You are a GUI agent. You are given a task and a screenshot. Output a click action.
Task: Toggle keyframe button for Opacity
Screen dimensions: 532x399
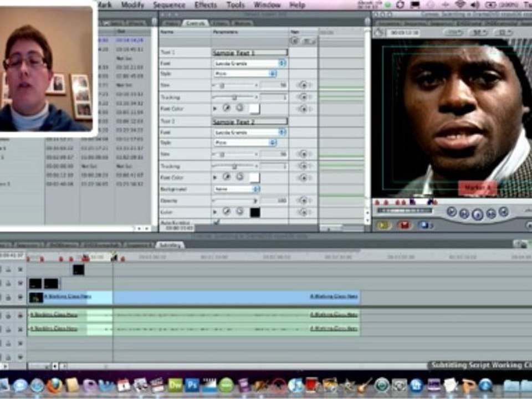pos(303,201)
